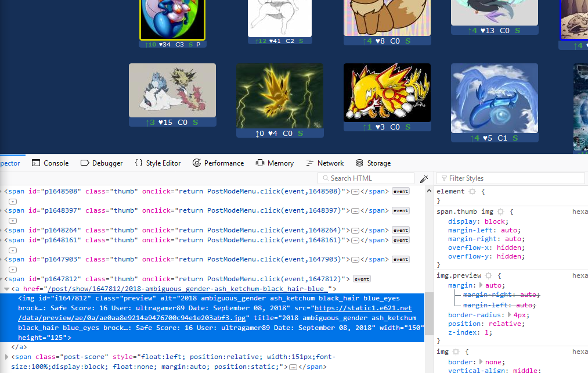This screenshot has width=588, height=373.
Task: Show event listeners for span p1647903
Action: click(401, 260)
